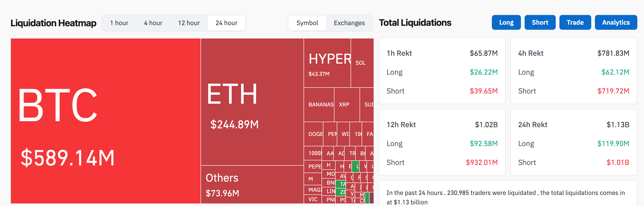The width and height of the screenshot is (644, 206).
Task: Toggle heatmap grouping to Symbol
Action: (307, 23)
